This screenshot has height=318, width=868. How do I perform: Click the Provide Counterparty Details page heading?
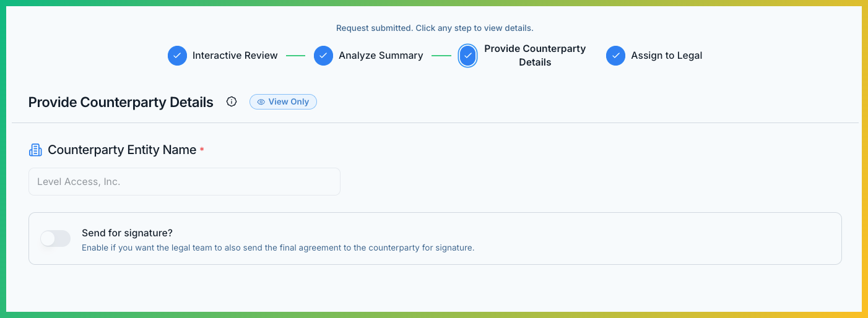coord(121,102)
